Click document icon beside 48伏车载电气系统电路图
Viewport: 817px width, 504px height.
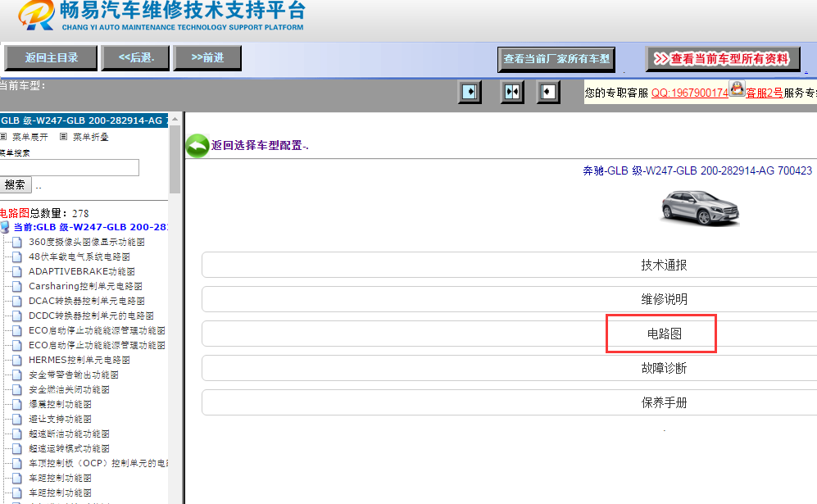(x=17, y=257)
